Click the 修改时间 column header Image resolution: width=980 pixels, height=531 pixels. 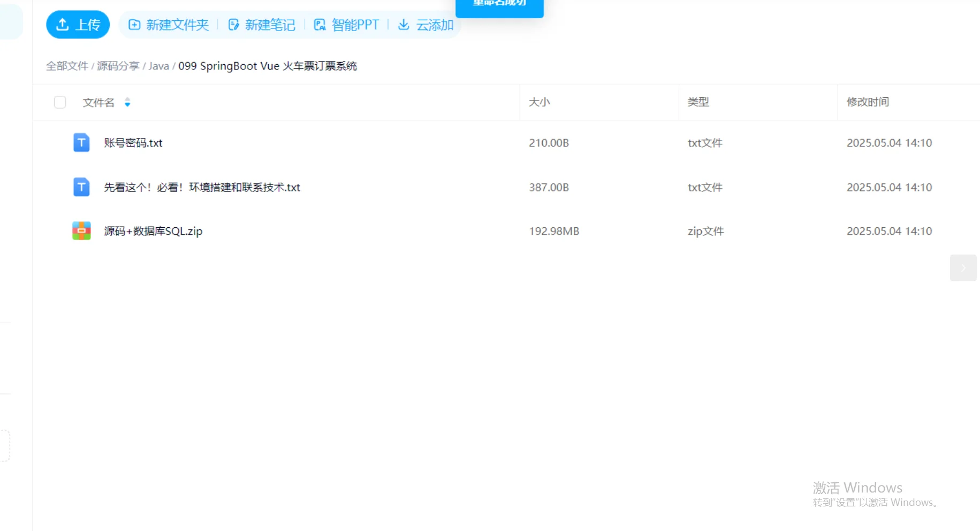point(867,102)
